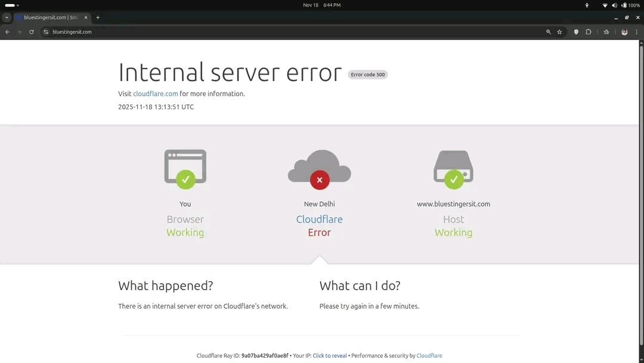The height and width of the screenshot is (363, 644).
Task: Open the tab search chevron dropdown
Action: (x=6, y=17)
